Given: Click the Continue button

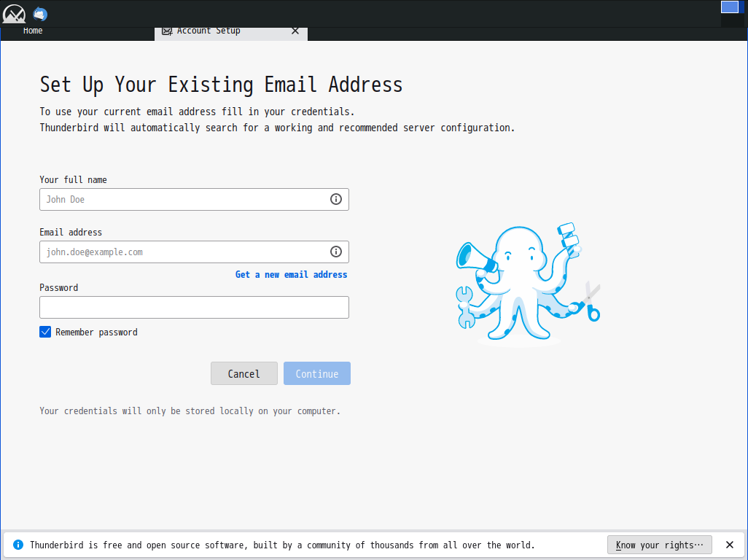Looking at the screenshot, I should (x=316, y=373).
